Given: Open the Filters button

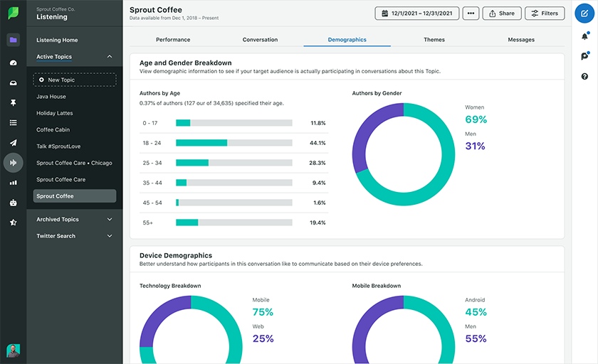Looking at the screenshot, I should pyautogui.click(x=545, y=14).
